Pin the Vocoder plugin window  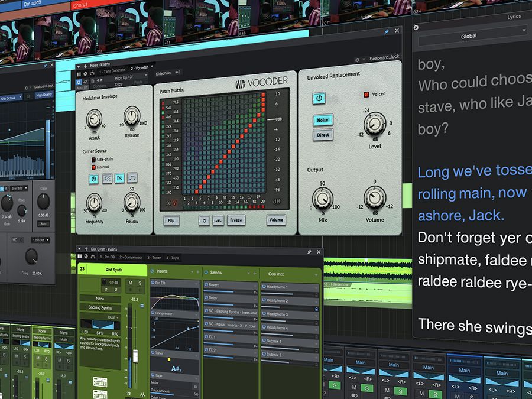(386, 31)
